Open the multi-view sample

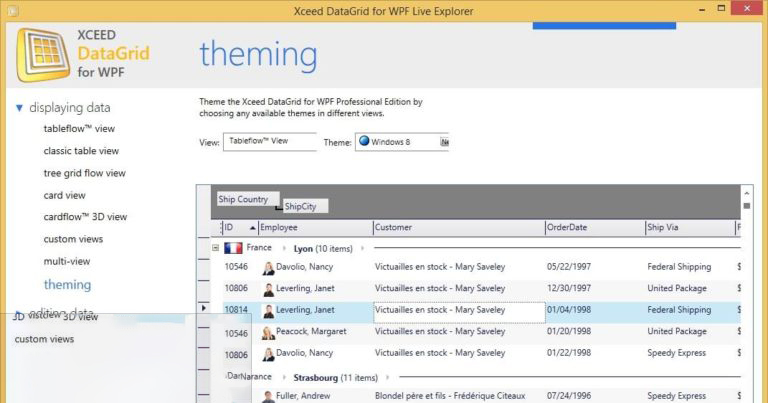[x=67, y=261]
